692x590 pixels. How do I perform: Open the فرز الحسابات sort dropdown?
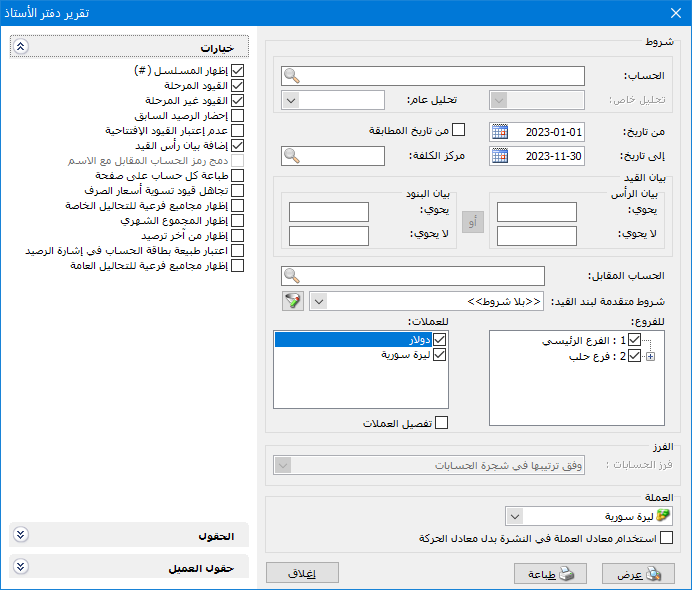click(x=283, y=465)
